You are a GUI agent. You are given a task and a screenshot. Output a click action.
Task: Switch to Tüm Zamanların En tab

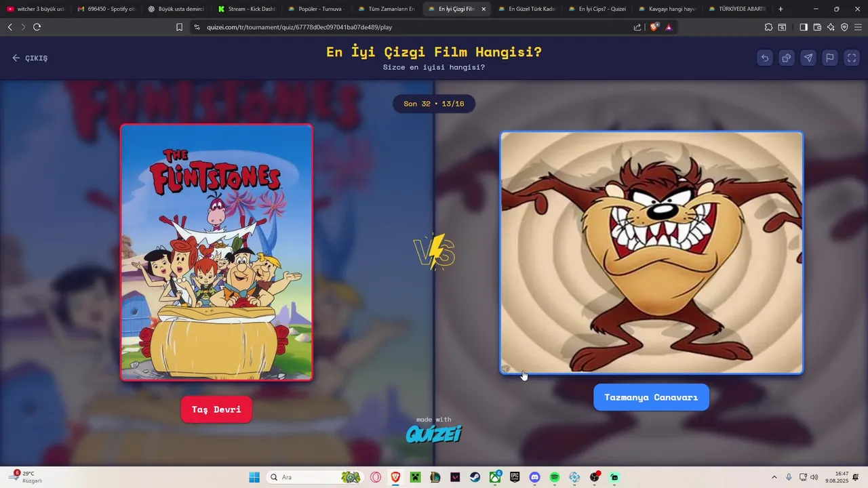(x=387, y=9)
